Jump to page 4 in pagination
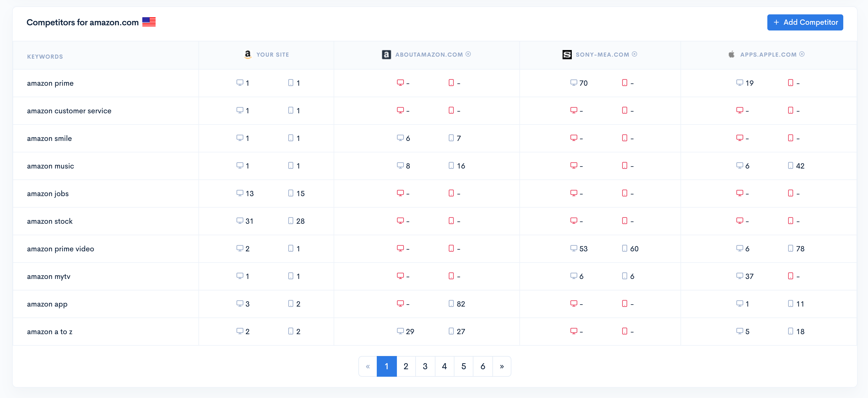 click(x=444, y=366)
